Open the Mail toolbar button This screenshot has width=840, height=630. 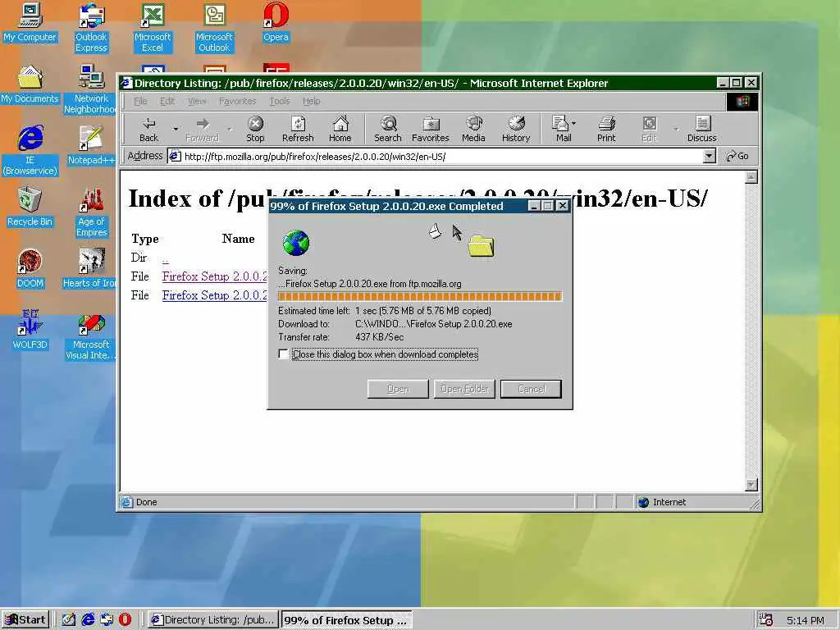tap(563, 129)
